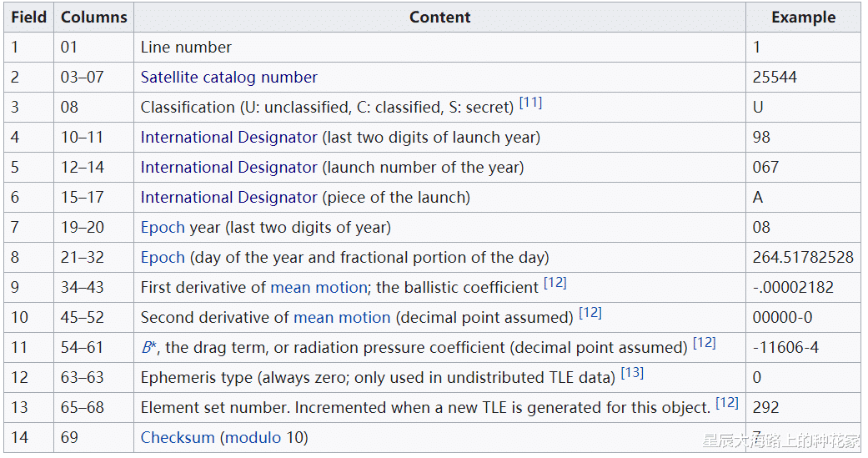Click International Designator link in piece row
This screenshot has height=458, width=868.
(228, 198)
